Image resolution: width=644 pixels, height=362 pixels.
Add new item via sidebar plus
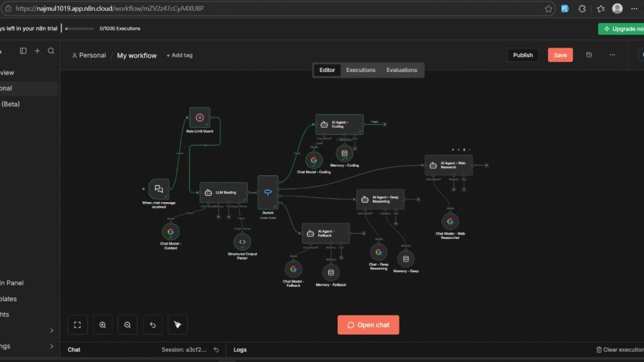point(37,51)
